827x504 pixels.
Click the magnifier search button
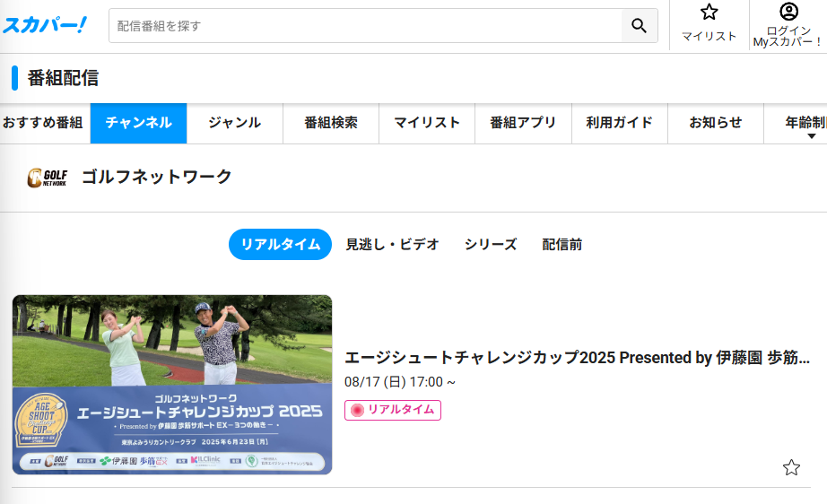pos(640,25)
